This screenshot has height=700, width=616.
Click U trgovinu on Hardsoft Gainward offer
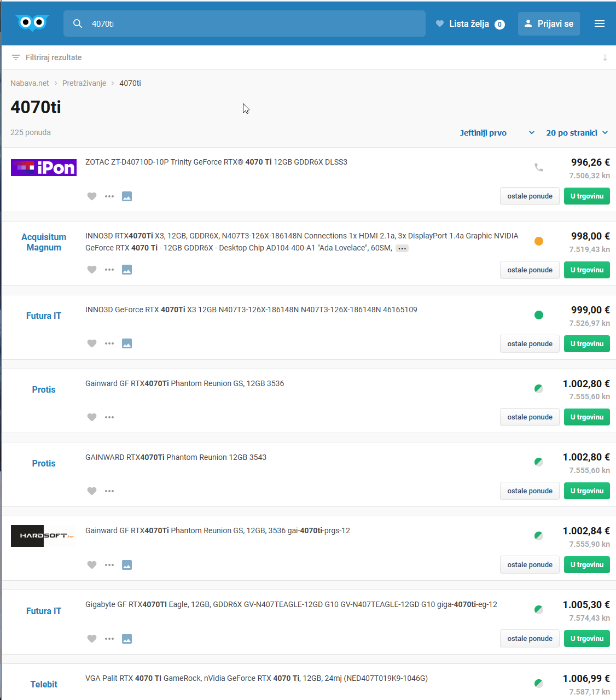coord(587,565)
